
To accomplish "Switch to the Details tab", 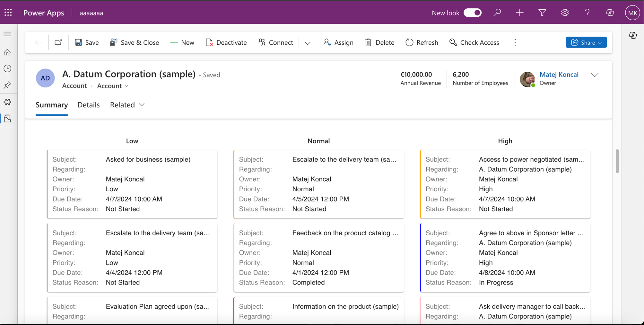I will pyautogui.click(x=88, y=105).
